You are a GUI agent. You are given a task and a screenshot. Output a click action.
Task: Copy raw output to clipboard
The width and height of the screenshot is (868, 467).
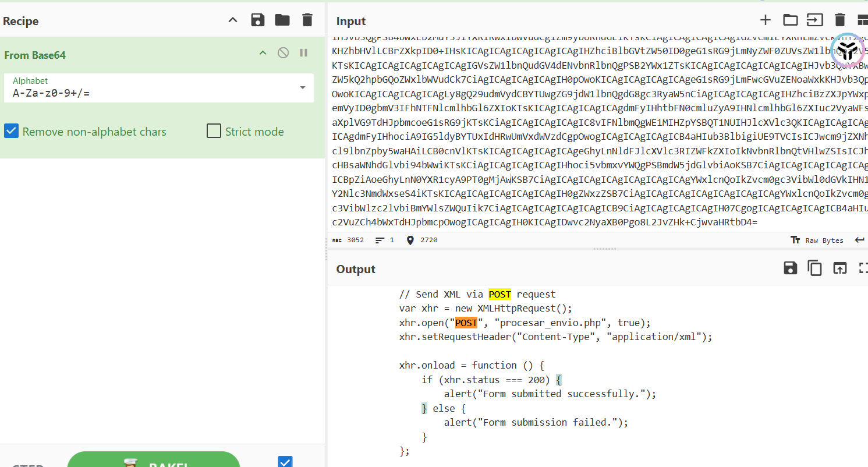(814, 268)
